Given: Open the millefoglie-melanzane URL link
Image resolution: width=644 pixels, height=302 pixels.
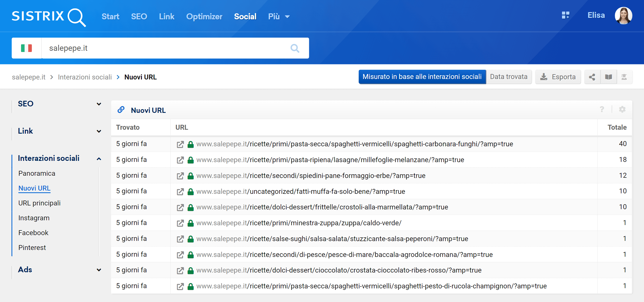Looking at the screenshot, I should click(x=330, y=160).
